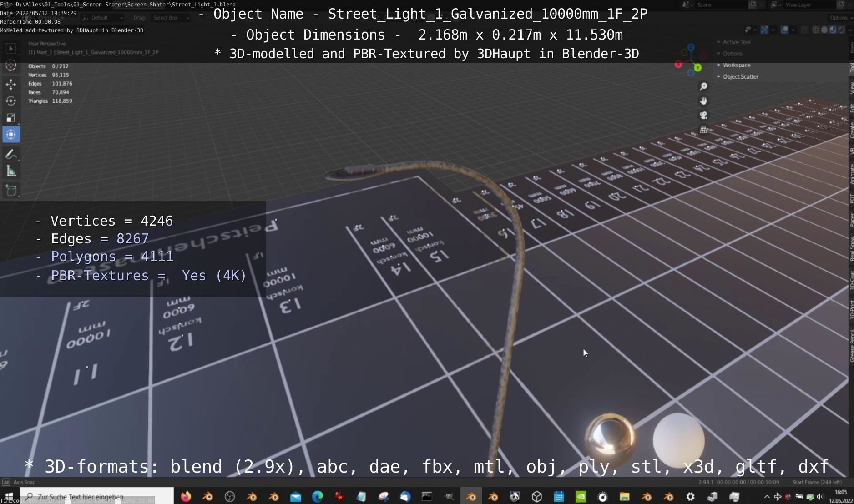Show hidden system tray icons
Screen dimensions: 854x504
[767, 497]
